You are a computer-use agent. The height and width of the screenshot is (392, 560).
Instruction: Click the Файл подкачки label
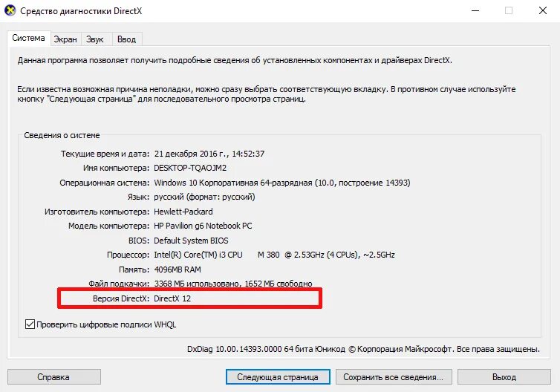tap(119, 284)
